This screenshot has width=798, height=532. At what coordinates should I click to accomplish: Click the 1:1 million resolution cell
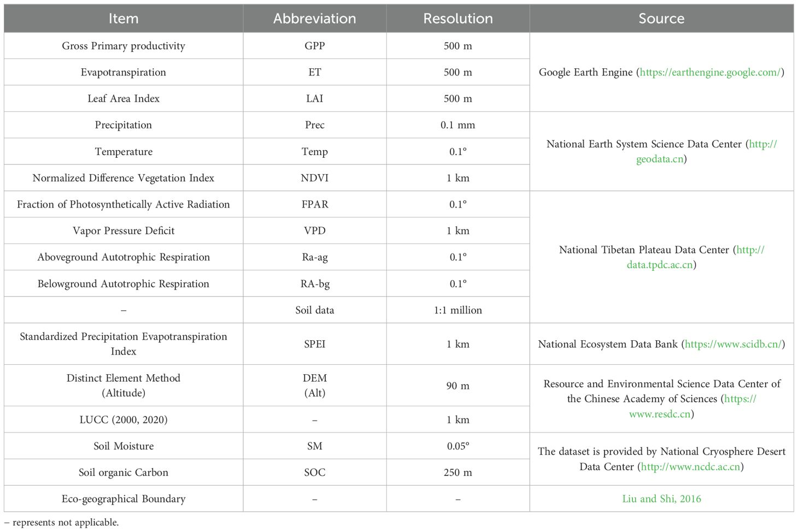click(457, 310)
